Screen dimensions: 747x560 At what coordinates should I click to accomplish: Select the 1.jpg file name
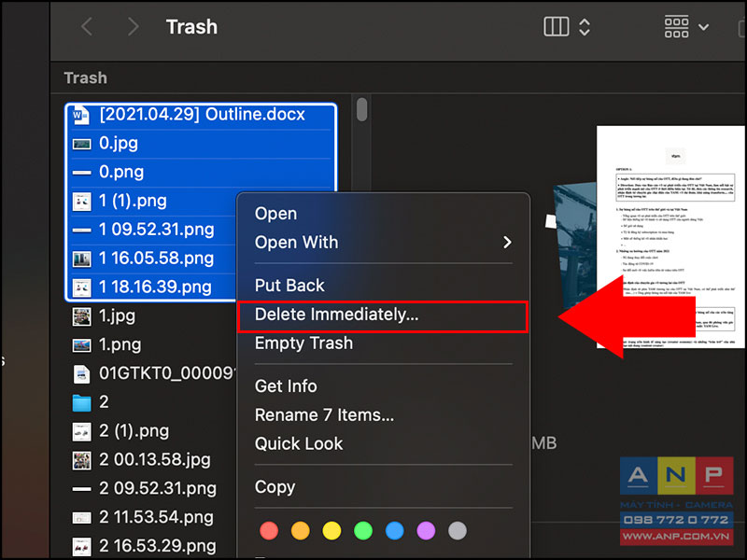point(118,316)
